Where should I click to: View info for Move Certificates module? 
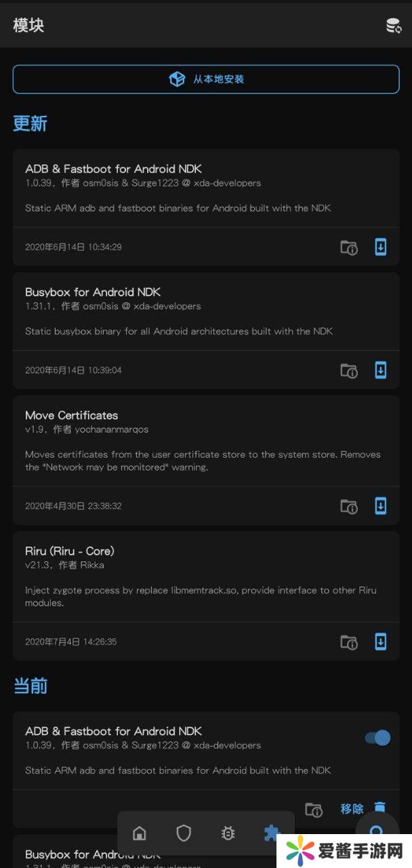[x=349, y=507]
